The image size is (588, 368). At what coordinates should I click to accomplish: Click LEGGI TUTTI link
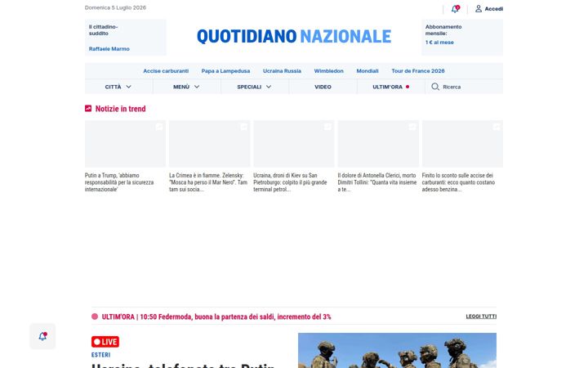coord(481,316)
